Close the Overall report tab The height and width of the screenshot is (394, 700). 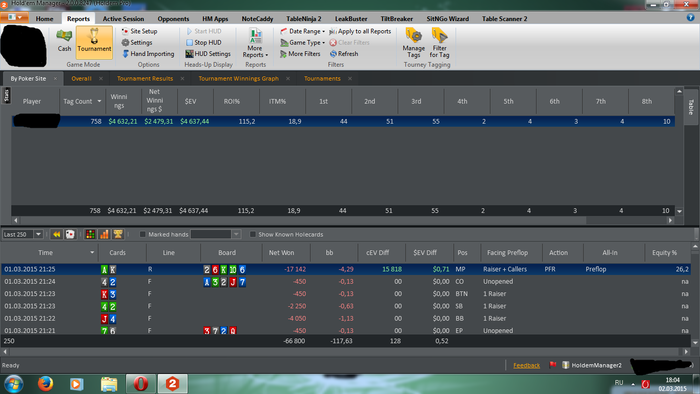[x=101, y=79]
